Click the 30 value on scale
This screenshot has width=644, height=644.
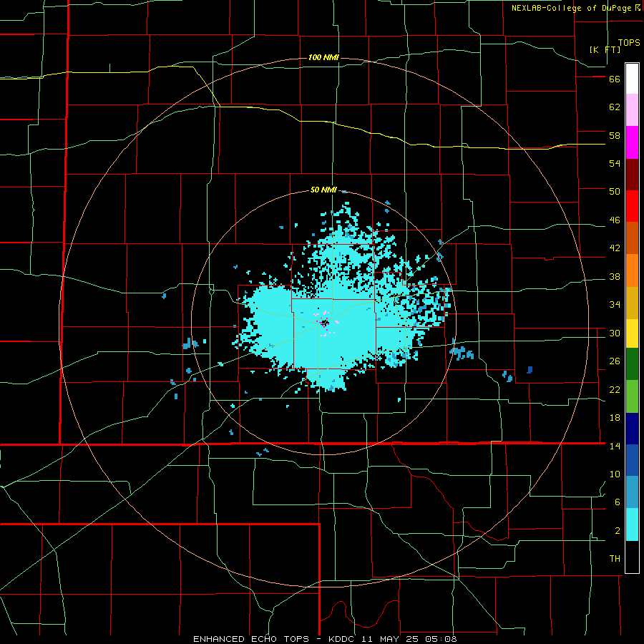pyautogui.click(x=615, y=333)
